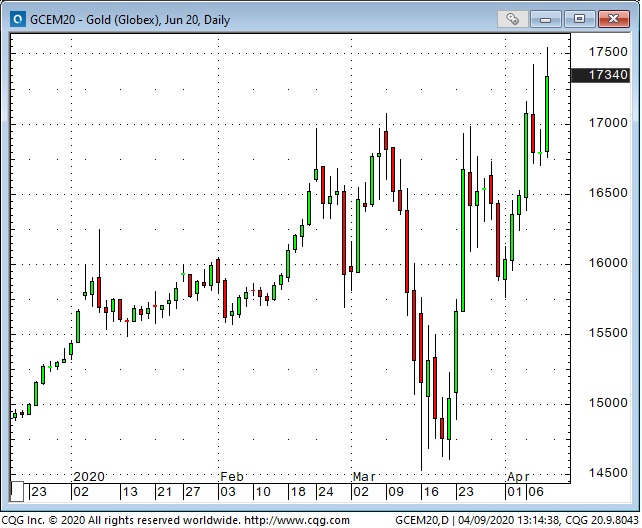Click the small box at time axis start
The image size is (642, 528).
[17, 492]
